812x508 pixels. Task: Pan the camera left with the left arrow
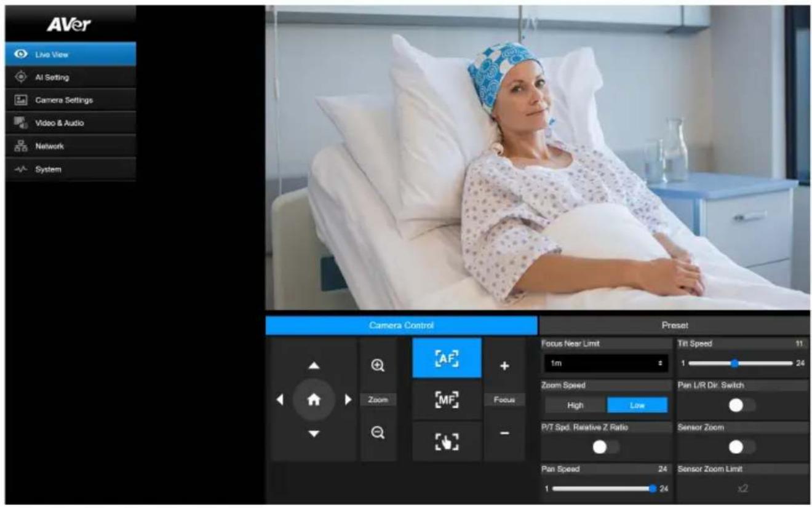pos(280,399)
